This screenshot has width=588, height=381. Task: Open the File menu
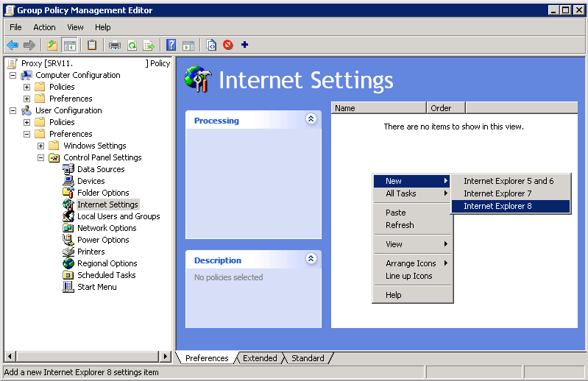click(15, 27)
